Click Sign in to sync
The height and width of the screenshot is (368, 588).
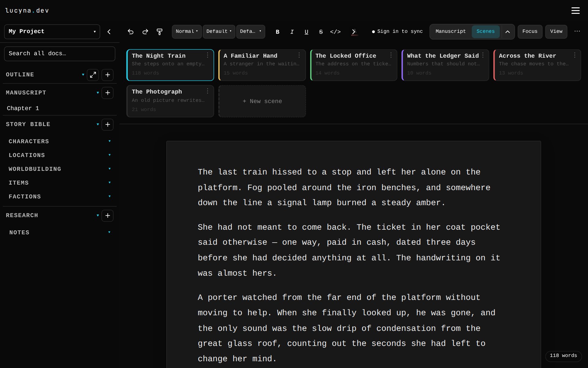point(397,31)
